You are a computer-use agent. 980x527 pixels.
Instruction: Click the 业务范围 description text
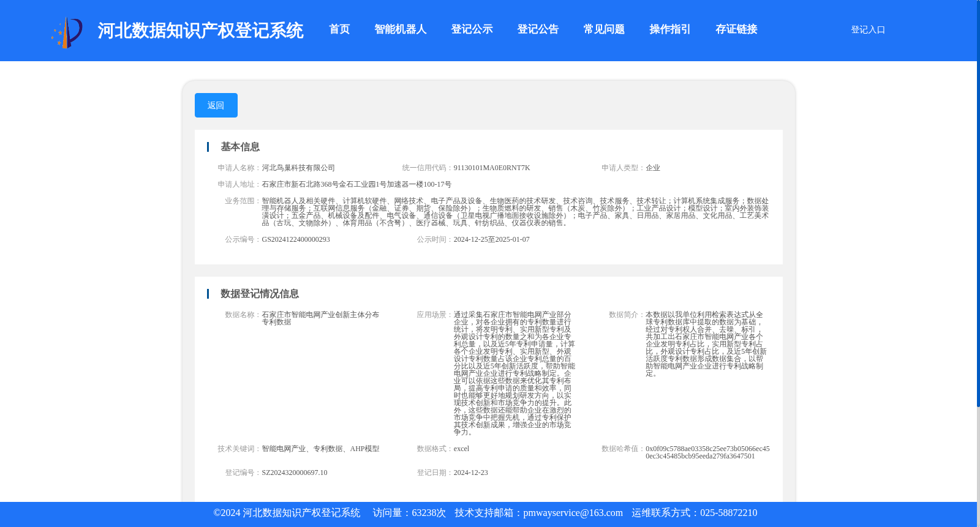(515, 212)
